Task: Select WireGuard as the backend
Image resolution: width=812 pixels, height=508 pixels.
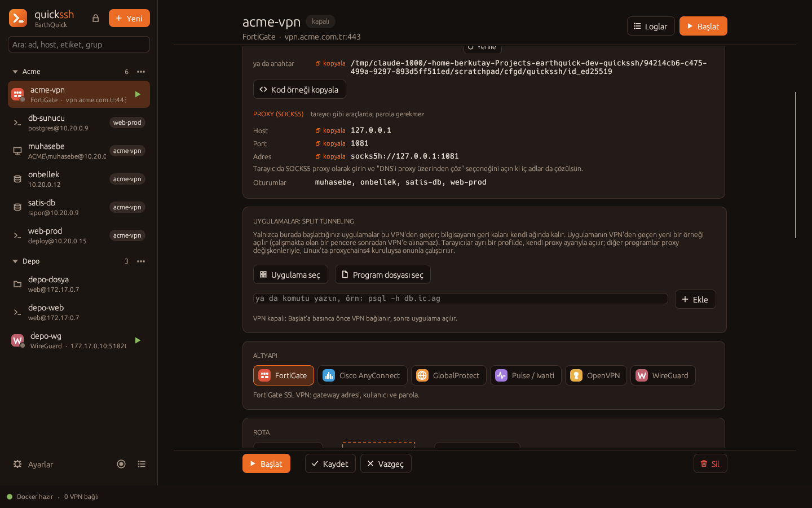Action: (663, 375)
